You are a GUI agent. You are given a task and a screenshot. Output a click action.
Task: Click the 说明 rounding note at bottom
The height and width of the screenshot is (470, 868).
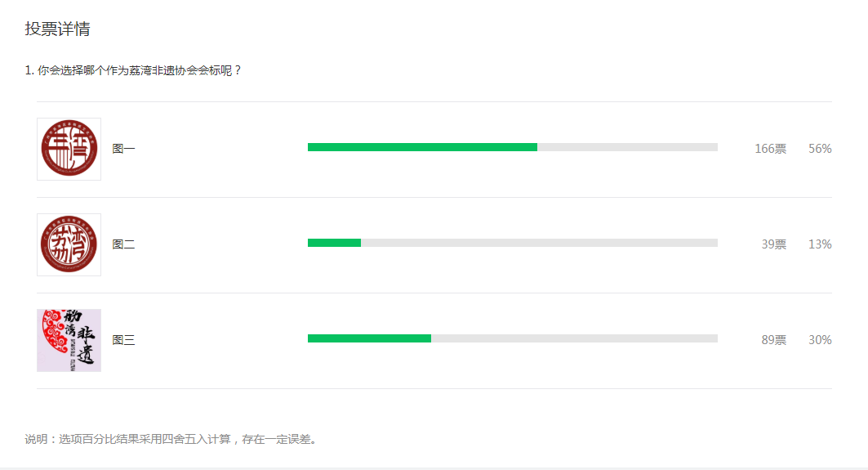[x=171, y=439]
